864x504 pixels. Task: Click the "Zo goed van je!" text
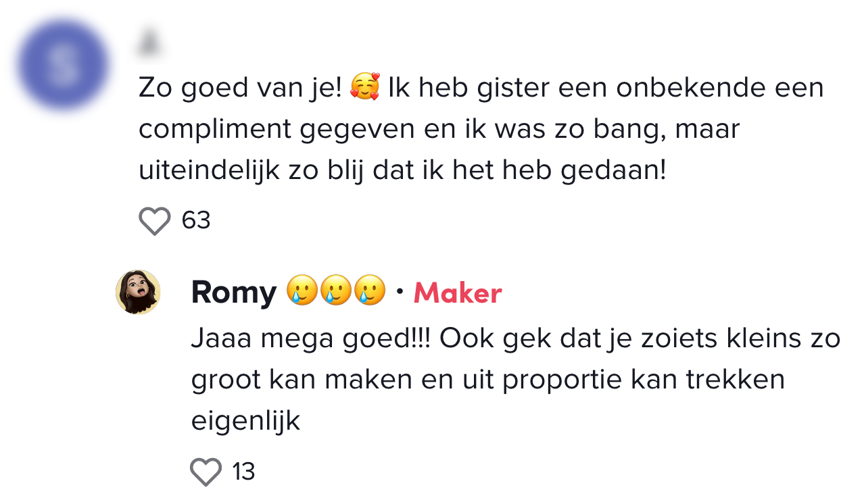point(241,89)
